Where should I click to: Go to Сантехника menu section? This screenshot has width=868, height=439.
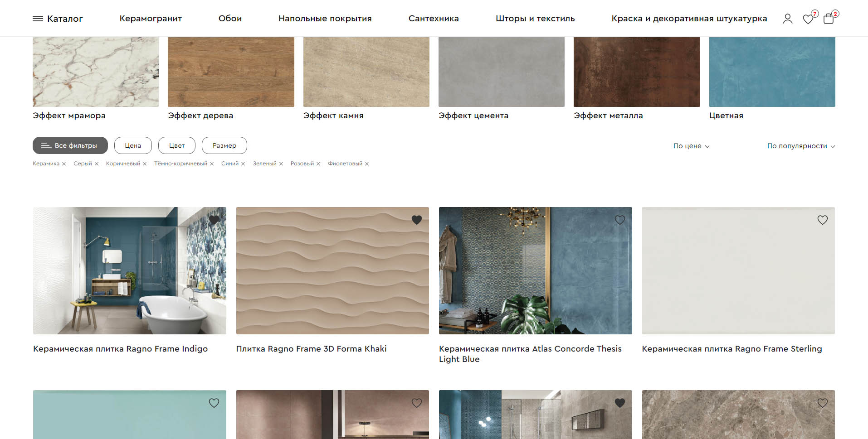coord(434,19)
